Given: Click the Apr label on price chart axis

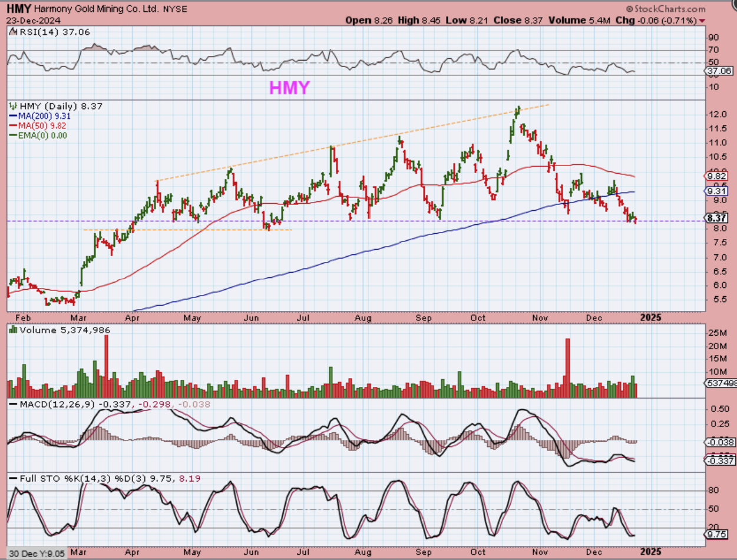Looking at the screenshot, I should click(133, 317).
